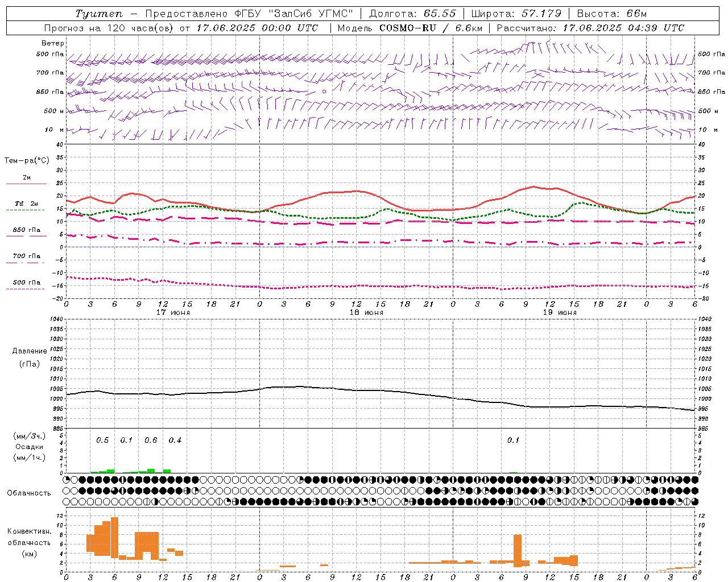This screenshot has height=582, width=728.
Task: Click the 'Прогноз на 120 часа(ов)' forecast header text
Action: click(x=109, y=28)
